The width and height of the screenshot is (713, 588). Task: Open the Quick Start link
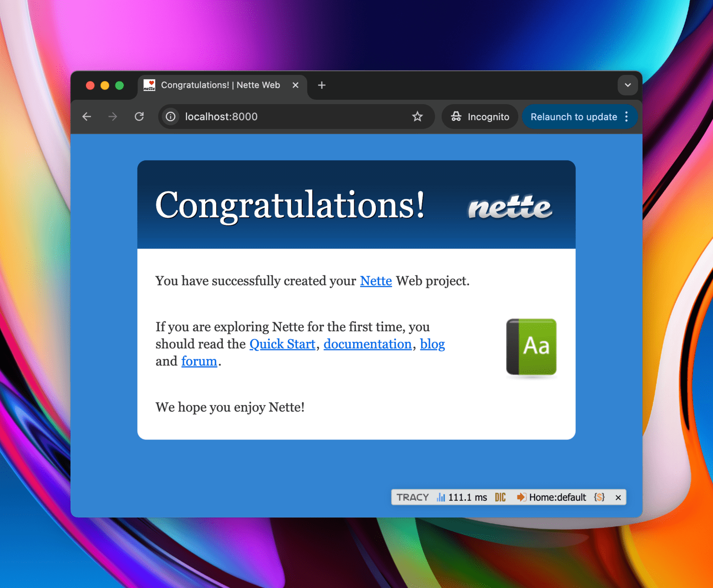pos(282,344)
